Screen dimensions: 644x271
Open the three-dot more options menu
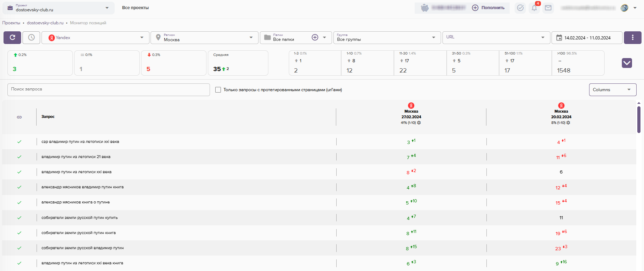[x=632, y=38]
